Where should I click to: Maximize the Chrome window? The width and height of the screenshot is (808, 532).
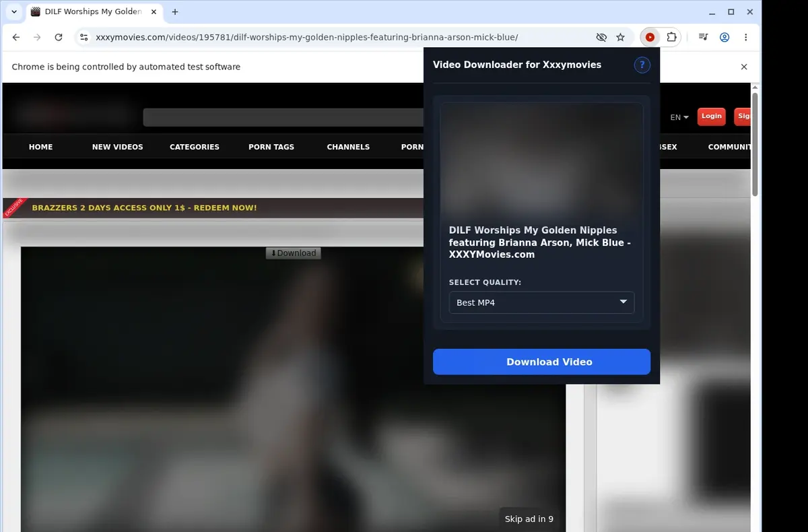(731, 12)
